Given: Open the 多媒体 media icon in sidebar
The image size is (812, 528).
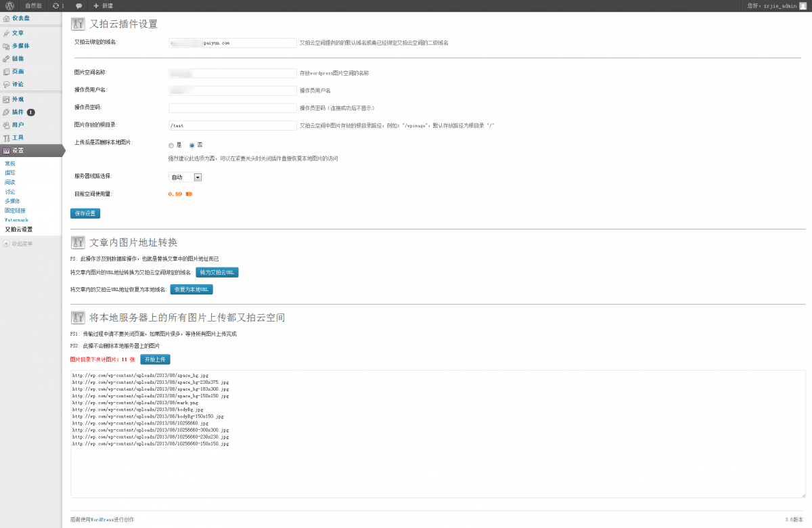Looking at the screenshot, I should (7, 45).
